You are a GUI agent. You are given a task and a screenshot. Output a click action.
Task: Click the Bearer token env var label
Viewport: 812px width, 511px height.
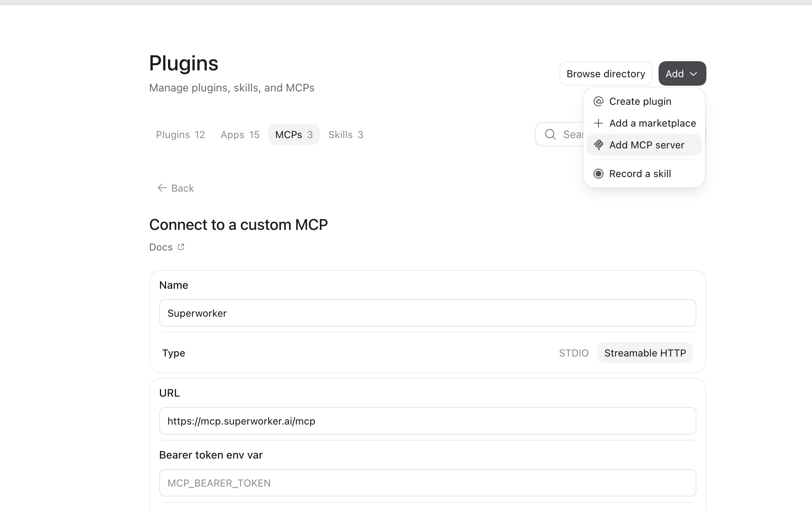click(211, 455)
